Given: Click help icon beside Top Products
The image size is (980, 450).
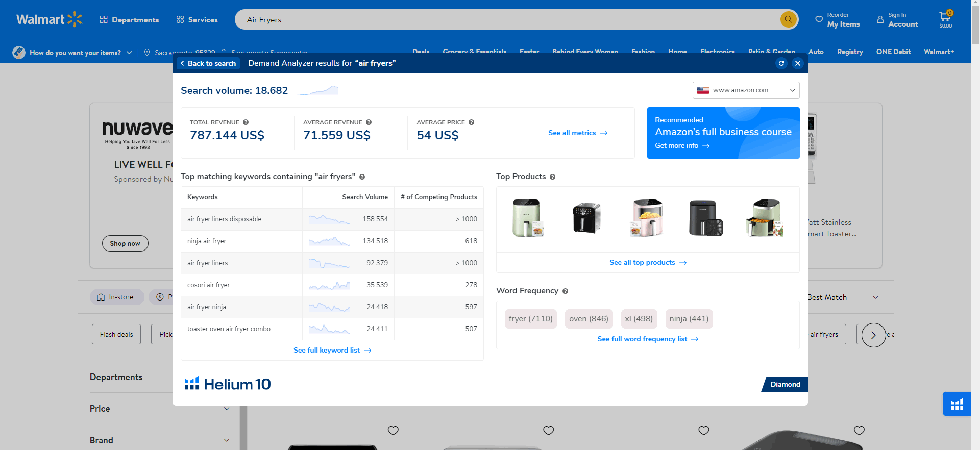Looking at the screenshot, I should 552,177.
